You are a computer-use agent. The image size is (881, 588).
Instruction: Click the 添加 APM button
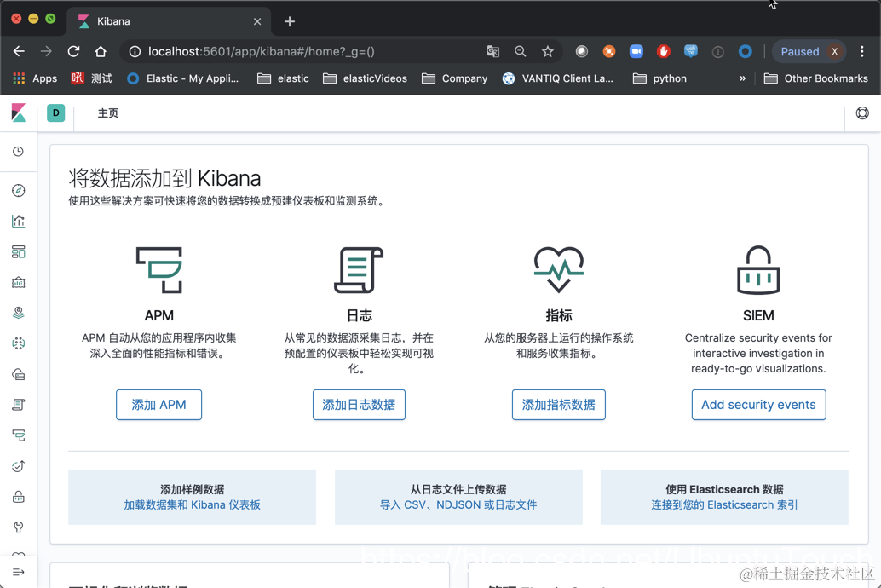pos(159,405)
